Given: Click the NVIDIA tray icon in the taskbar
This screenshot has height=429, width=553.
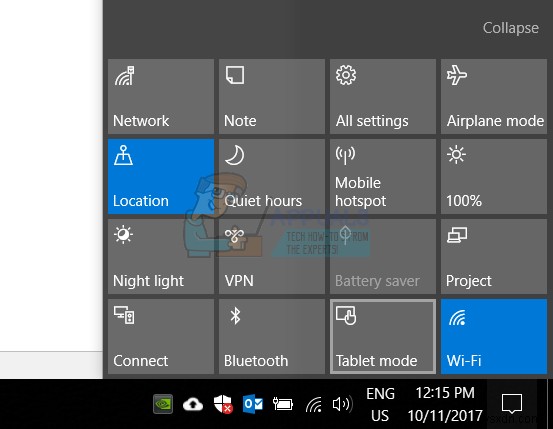Looking at the screenshot, I should [x=163, y=404].
